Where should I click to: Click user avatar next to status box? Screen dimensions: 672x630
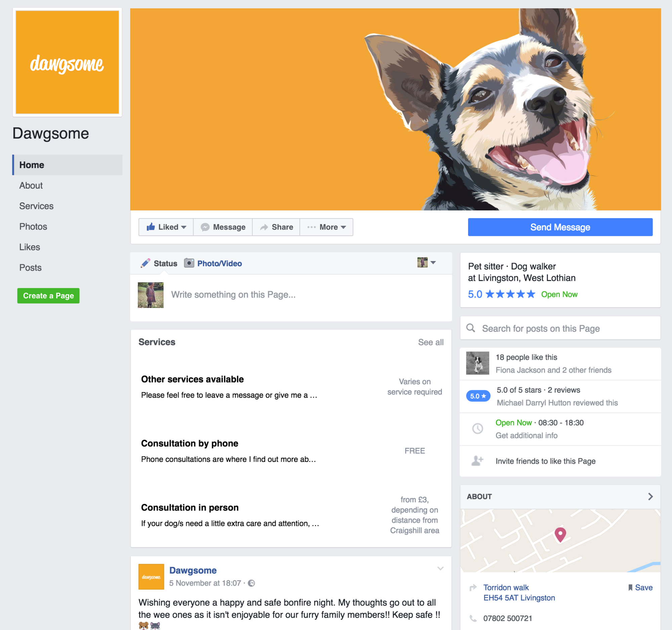151,295
